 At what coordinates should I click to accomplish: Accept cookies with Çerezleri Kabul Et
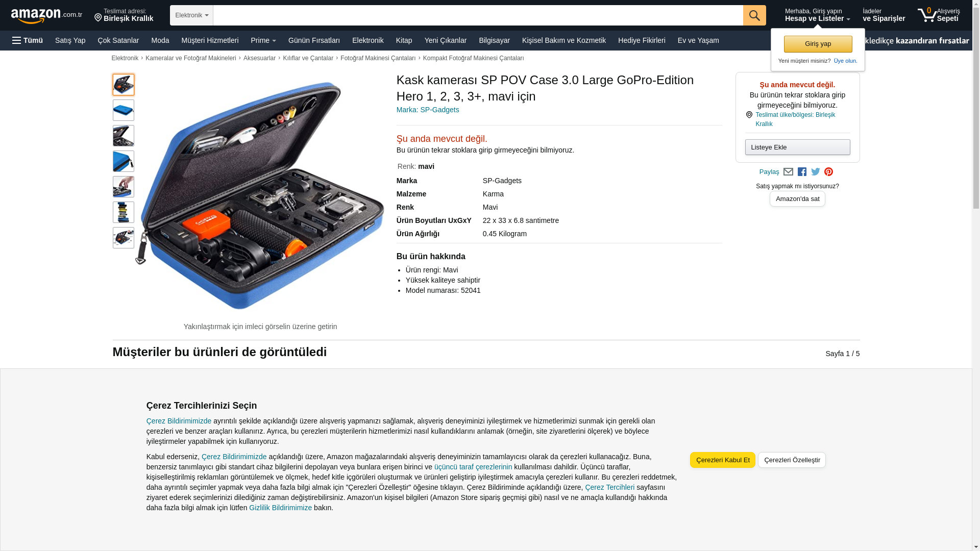tap(723, 460)
